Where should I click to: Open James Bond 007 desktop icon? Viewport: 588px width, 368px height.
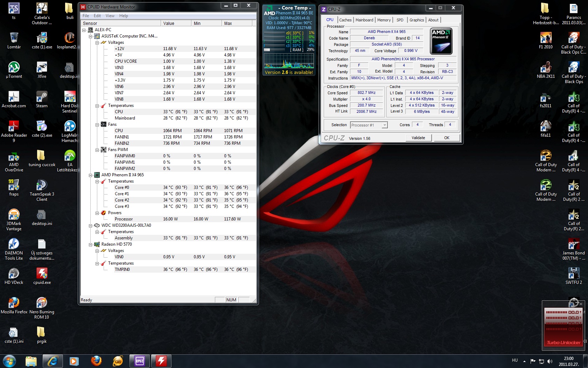(574, 249)
